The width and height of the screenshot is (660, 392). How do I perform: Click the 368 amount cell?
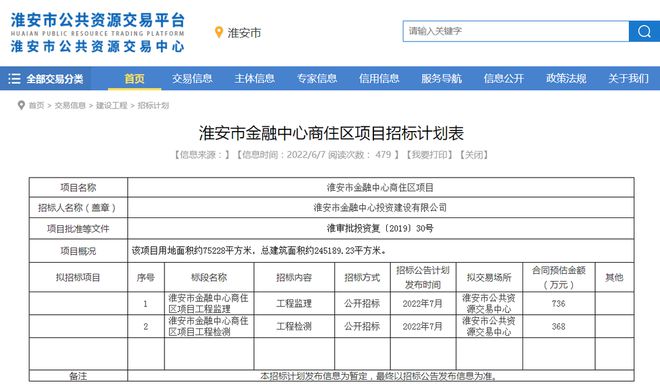click(559, 326)
